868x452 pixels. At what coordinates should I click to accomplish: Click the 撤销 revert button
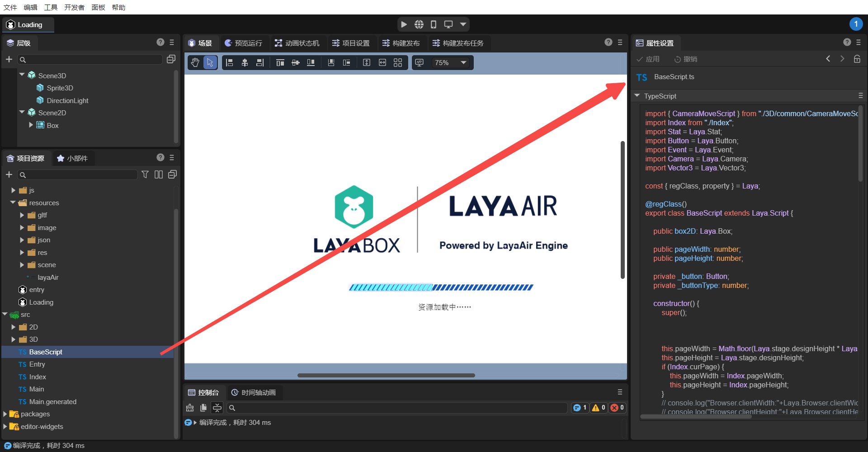(x=685, y=59)
